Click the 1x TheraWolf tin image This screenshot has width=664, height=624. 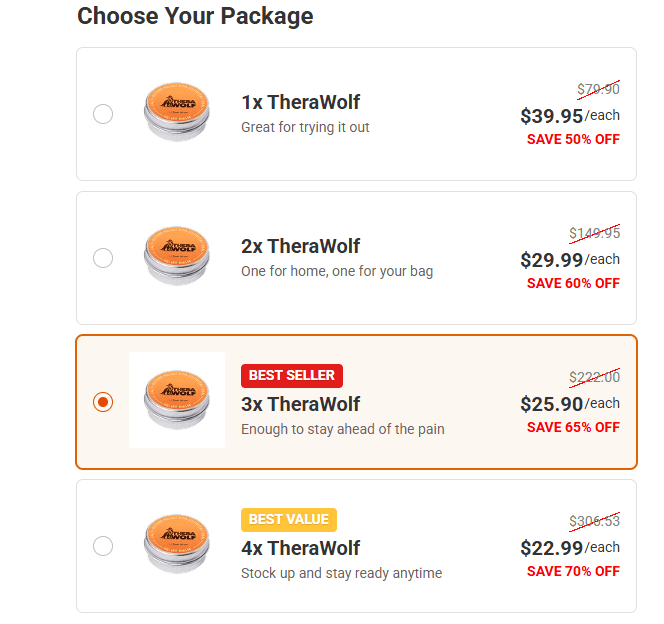point(176,112)
